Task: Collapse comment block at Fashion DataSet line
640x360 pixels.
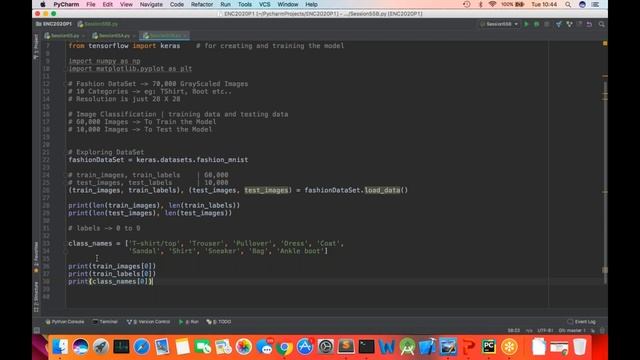Action: (65, 84)
